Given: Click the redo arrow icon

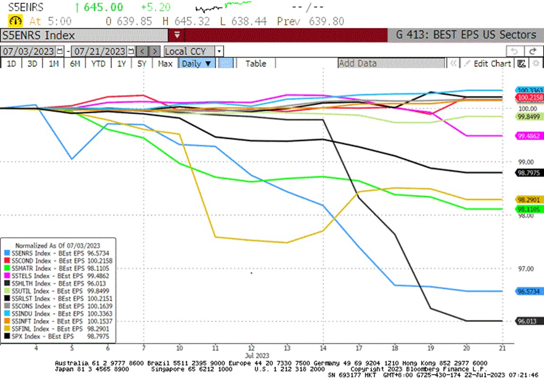Looking at the screenshot, I should (x=532, y=52).
